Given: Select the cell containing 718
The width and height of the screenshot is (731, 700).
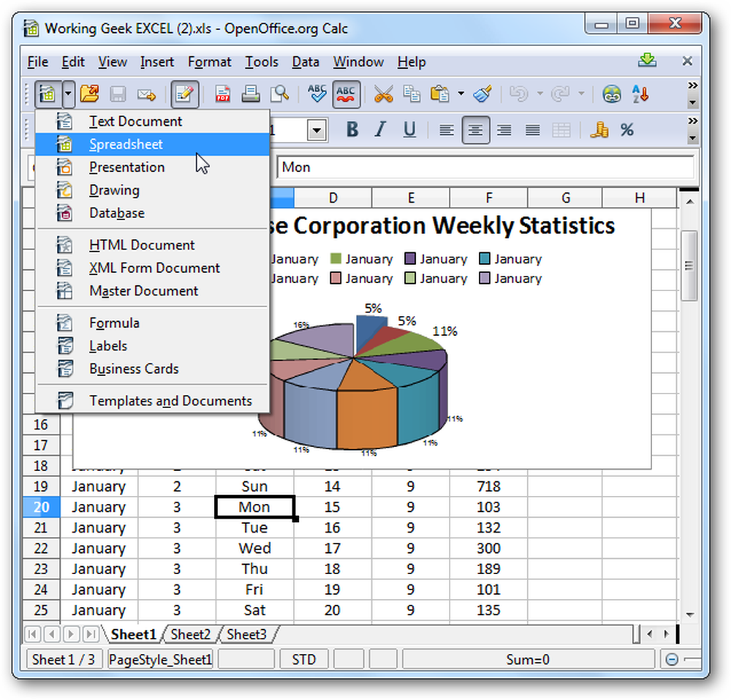Looking at the screenshot, I should [488, 486].
